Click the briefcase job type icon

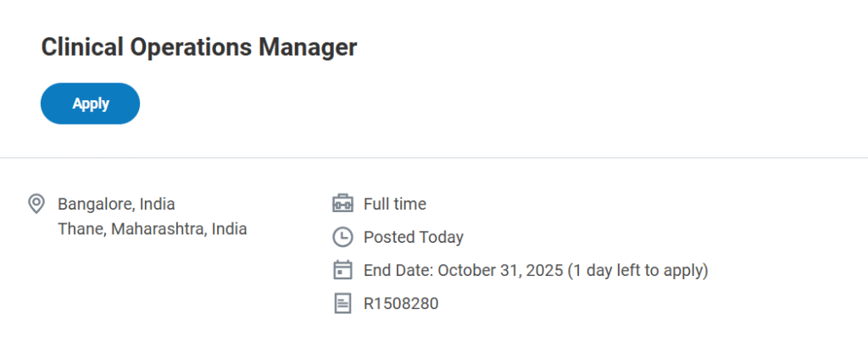coord(342,204)
